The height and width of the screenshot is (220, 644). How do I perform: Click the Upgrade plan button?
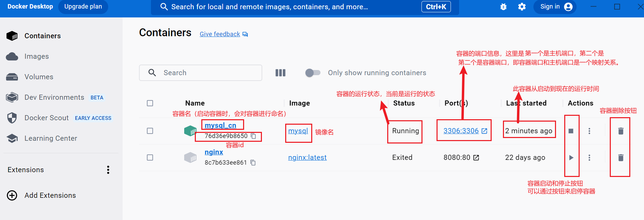(83, 7)
